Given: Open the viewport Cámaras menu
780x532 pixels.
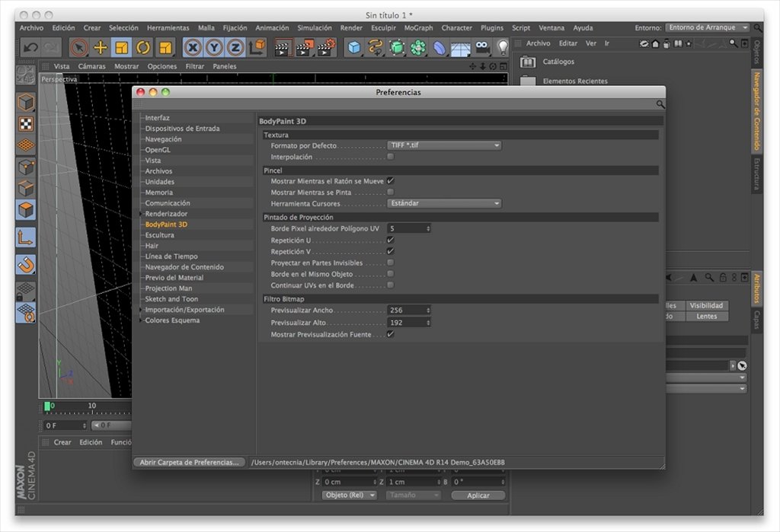Looking at the screenshot, I should [91, 66].
